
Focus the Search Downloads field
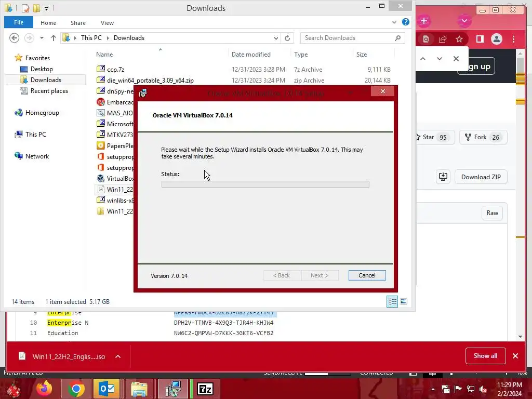tap(349, 38)
